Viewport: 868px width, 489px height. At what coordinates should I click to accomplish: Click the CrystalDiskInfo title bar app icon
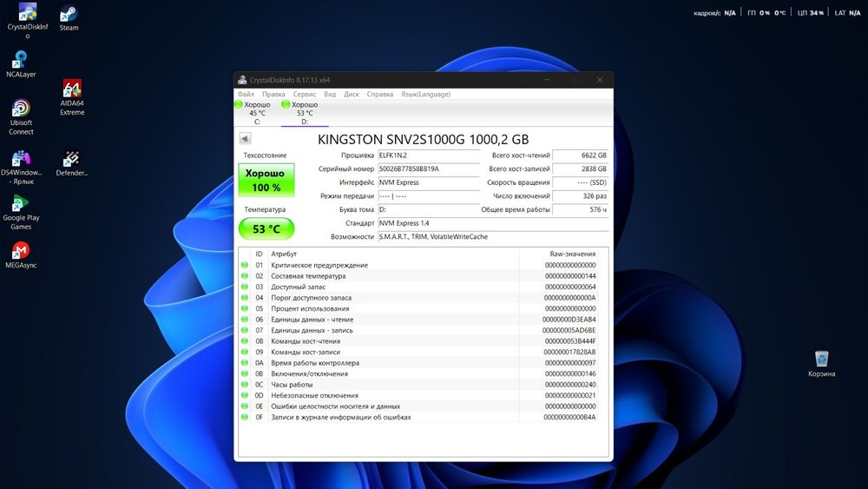[242, 80]
